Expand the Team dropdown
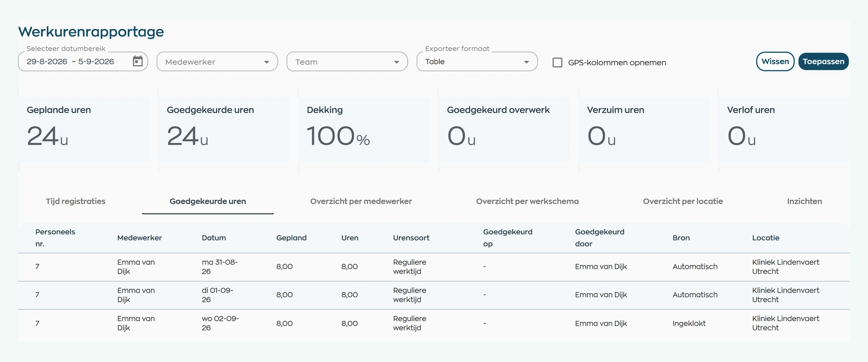 pyautogui.click(x=347, y=62)
